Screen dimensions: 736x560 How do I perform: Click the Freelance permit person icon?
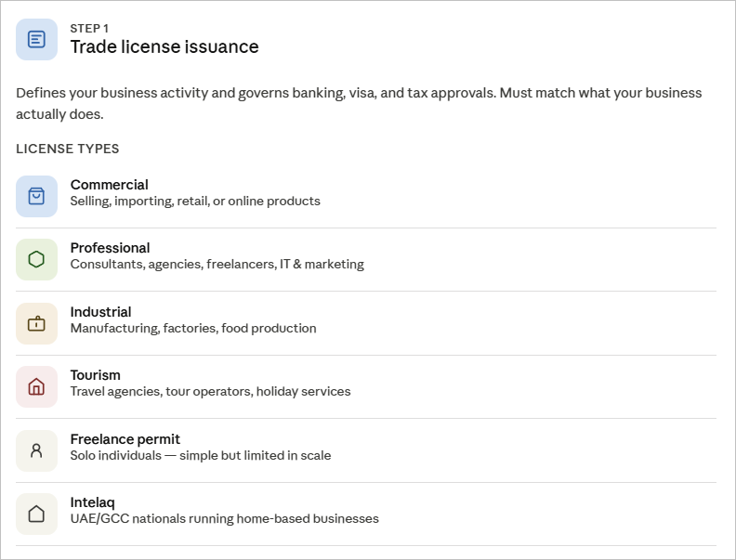click(36, 450)
